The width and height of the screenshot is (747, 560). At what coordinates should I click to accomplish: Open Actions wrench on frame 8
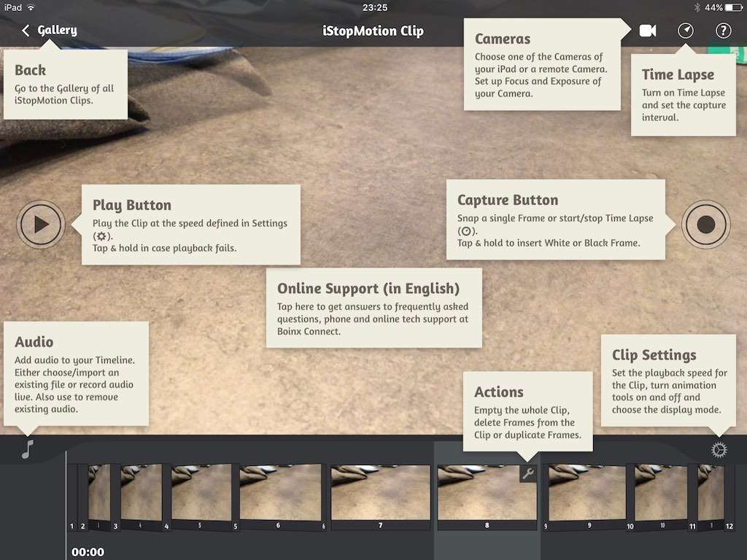528,473
